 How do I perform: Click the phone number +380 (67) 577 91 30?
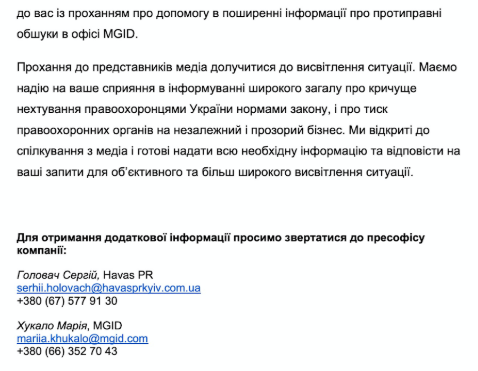coord(67,301)
